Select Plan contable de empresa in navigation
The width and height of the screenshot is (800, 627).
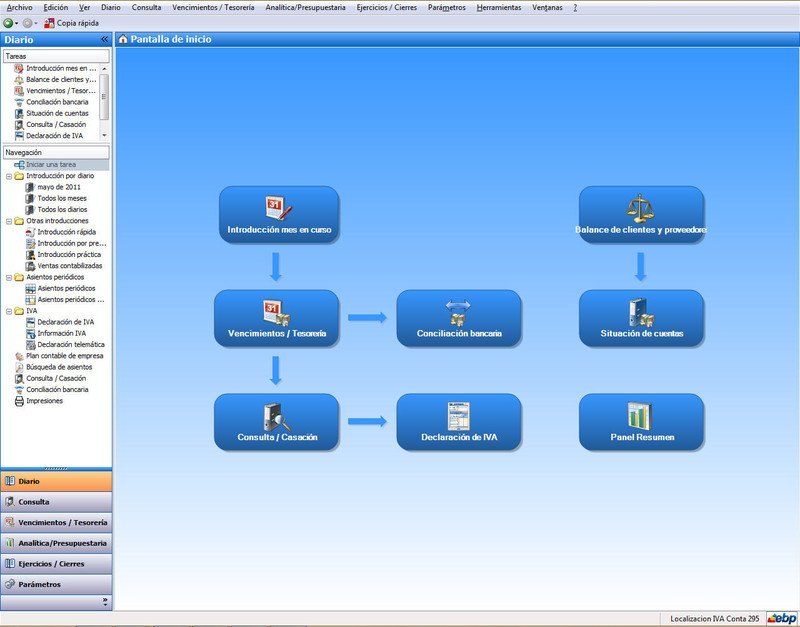tap(64, 356)
